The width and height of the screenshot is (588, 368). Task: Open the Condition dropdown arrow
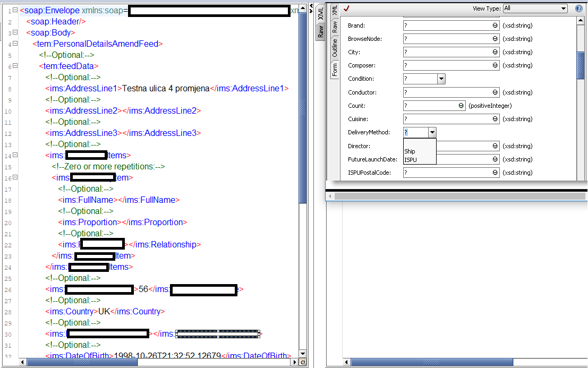tap(441, 79)
